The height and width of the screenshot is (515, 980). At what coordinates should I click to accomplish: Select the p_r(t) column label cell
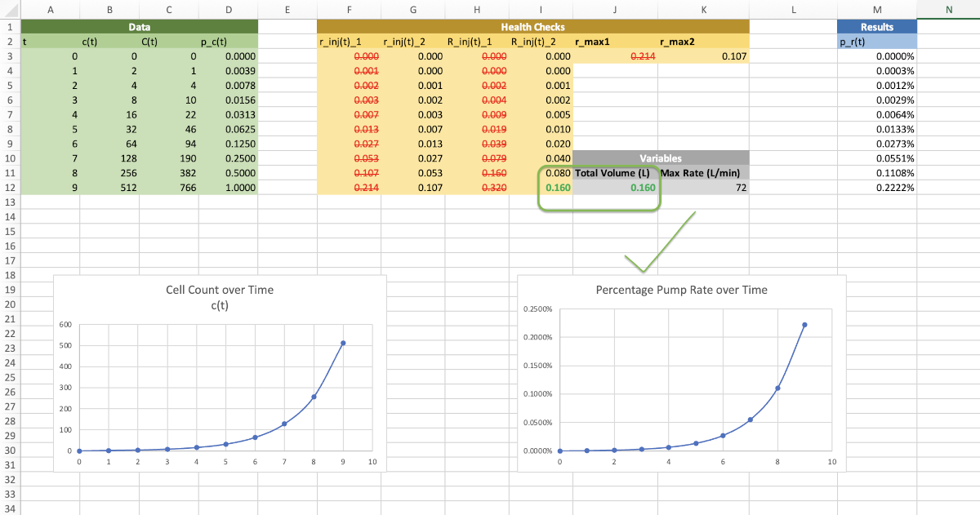[x=877, y=42]
